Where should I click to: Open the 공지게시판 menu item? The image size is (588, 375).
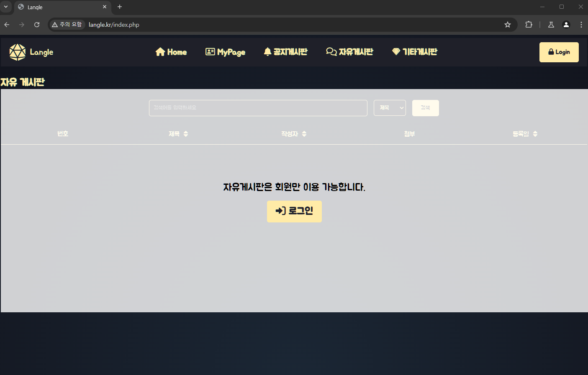[285, 52]
